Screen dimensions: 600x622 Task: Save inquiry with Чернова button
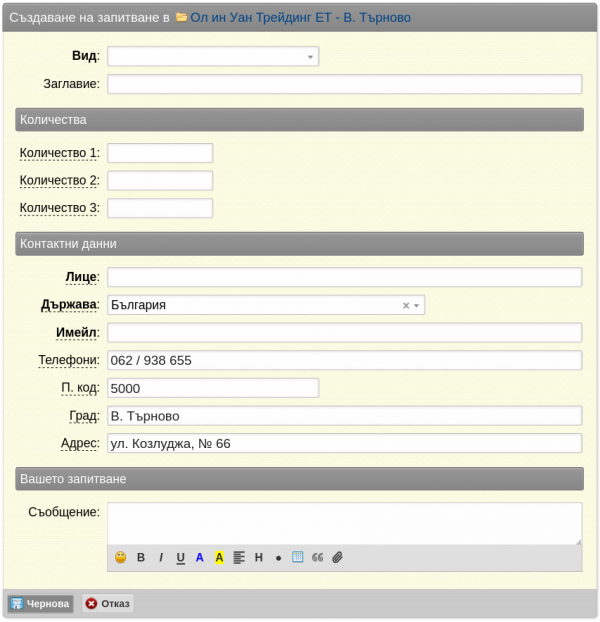pos(41,604)
